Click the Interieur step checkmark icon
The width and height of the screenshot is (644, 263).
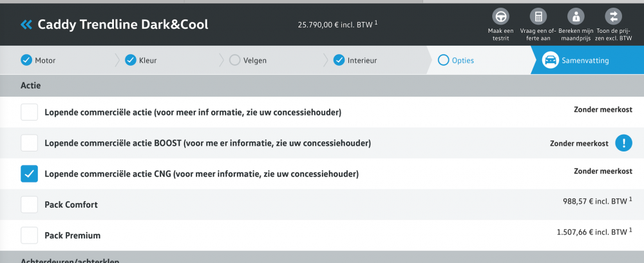click(x=339, y=61)
